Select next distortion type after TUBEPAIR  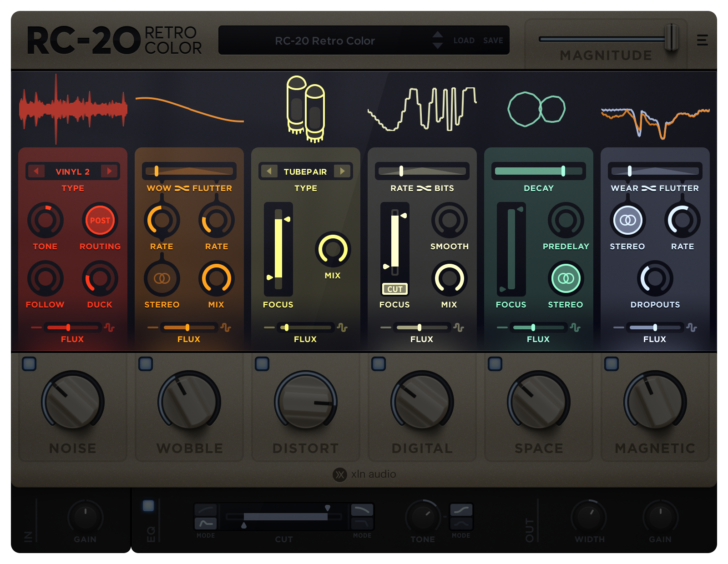(342, 171)
